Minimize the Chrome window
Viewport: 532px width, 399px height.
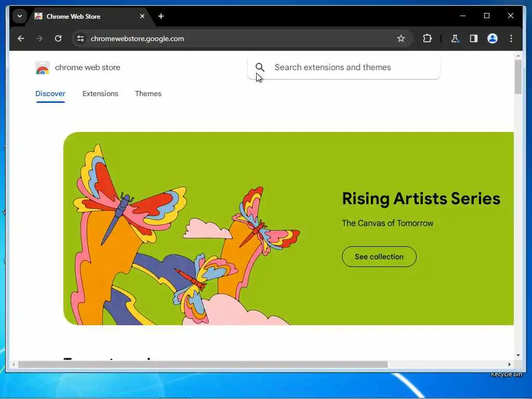[x=463, y=16]
